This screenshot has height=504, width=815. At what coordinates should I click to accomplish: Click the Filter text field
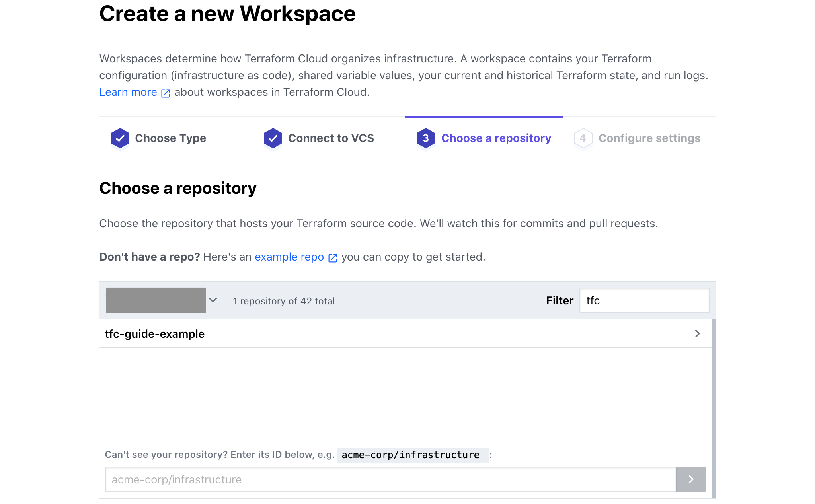click(644, 300)
